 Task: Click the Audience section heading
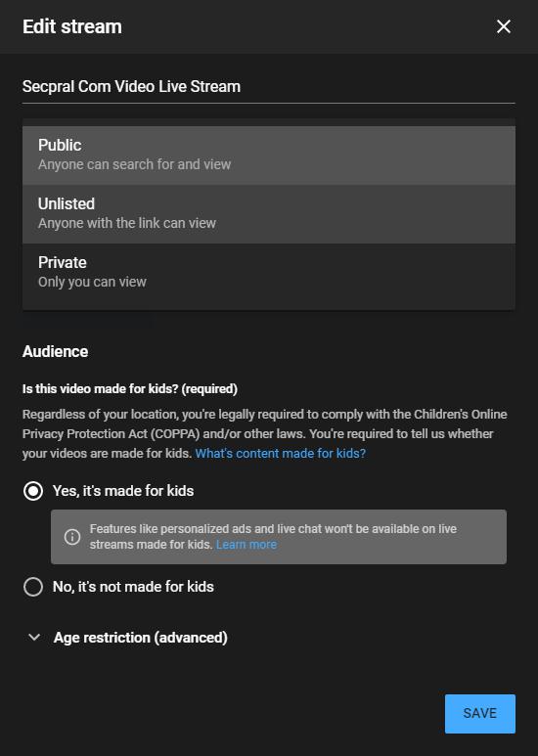(55, 351)
